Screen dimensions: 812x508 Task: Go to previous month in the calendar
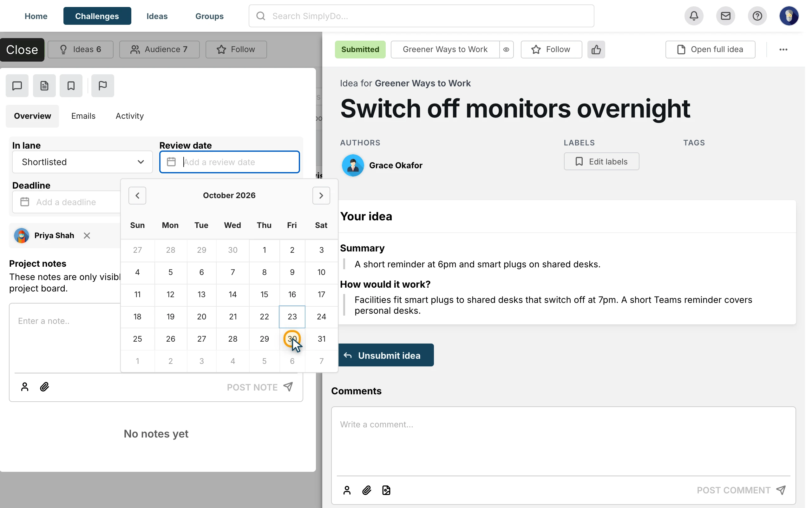(x=137, y=196)
